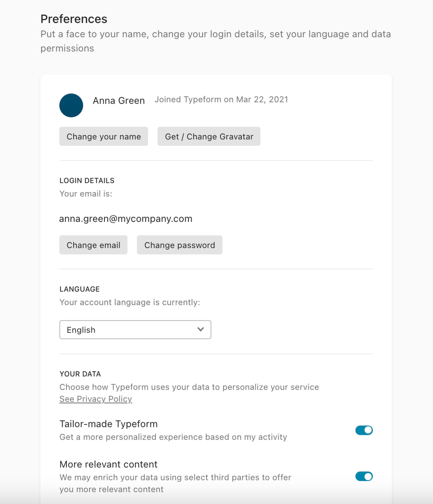This screenshot has height=504, width=433.
Task: Click the Change your name button
Action: coord(104,136)
